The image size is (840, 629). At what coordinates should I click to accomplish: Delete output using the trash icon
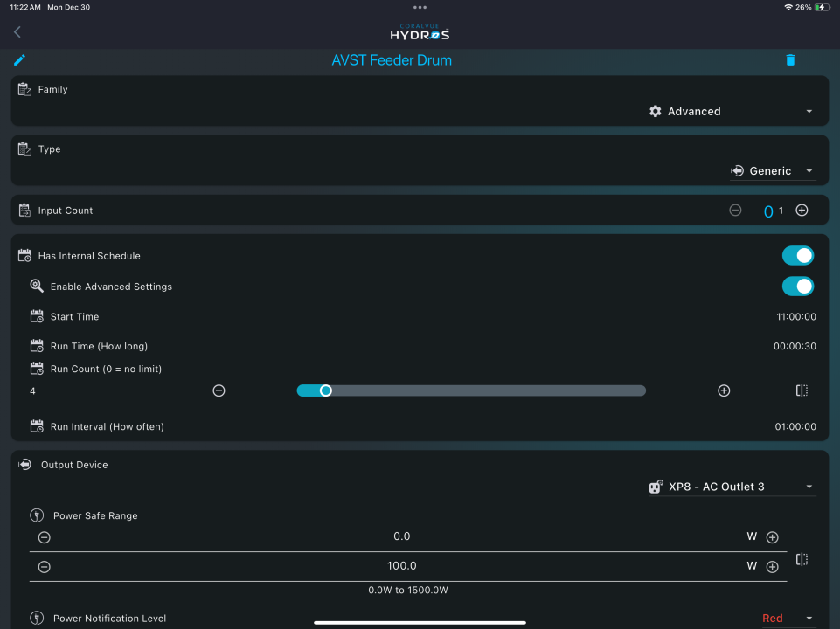click(x=790, y=60)
